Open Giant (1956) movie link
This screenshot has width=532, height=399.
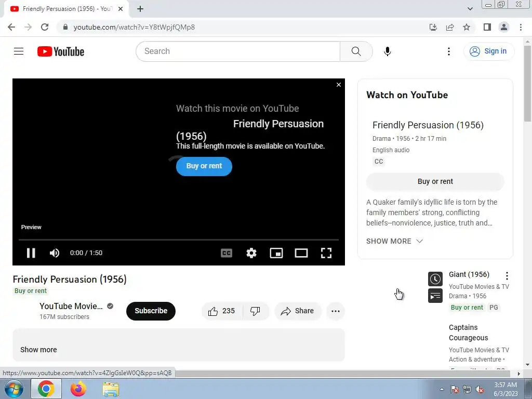coord(469,274)
